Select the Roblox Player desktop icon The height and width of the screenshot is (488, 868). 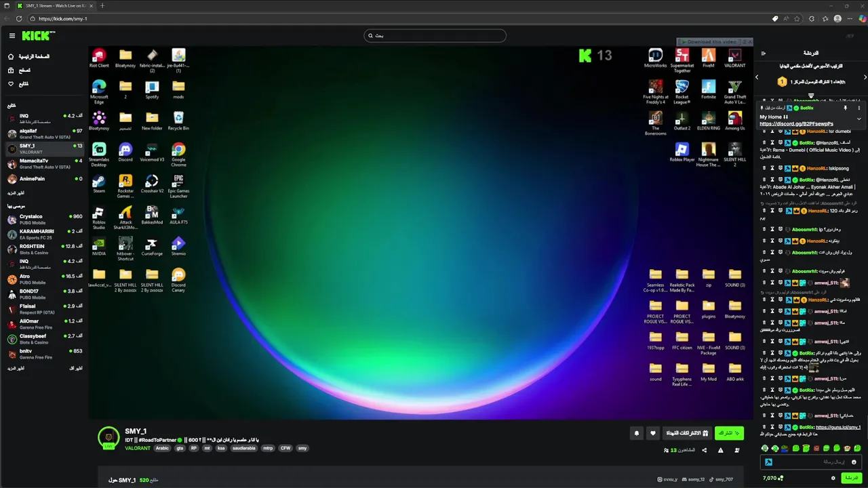click(682, 152)
